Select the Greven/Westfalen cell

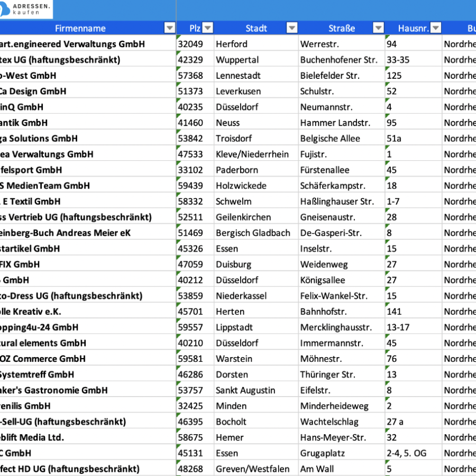(x=256, y=469)
